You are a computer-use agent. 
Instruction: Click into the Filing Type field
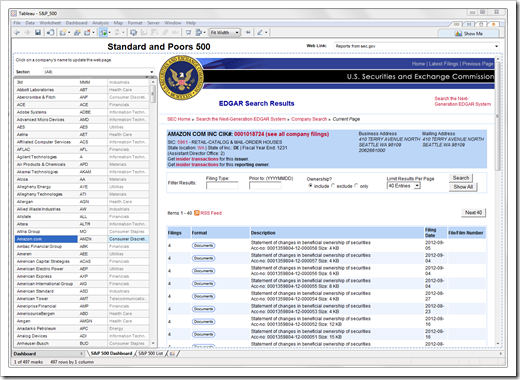(222, 186)
